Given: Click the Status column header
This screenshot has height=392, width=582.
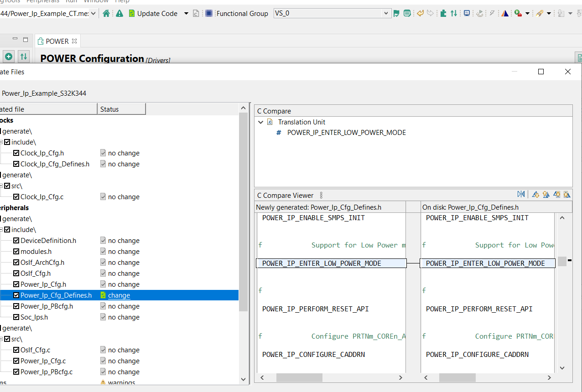Looking at the screenshot, I should (121, 109).
